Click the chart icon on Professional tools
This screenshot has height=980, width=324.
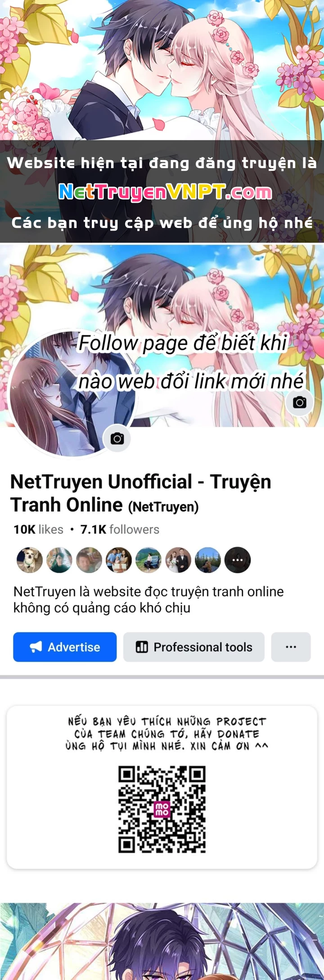142,647
